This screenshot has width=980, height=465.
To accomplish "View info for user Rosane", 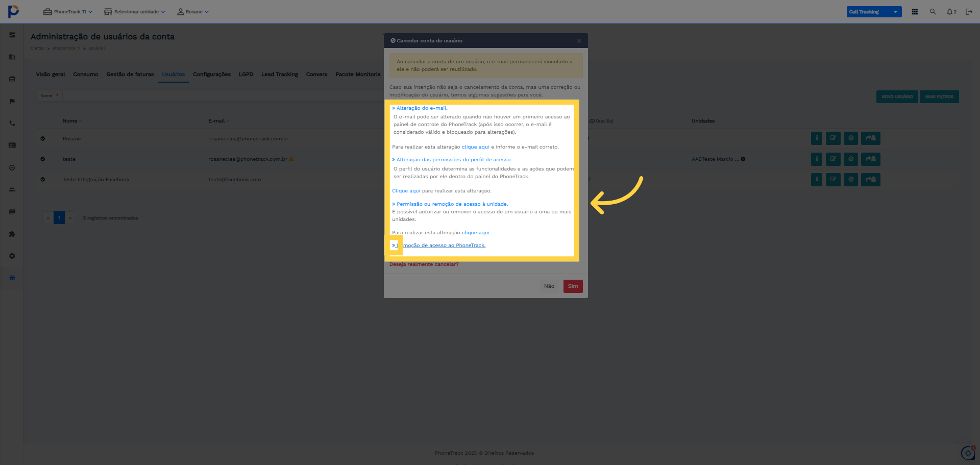I will point(817,138).
